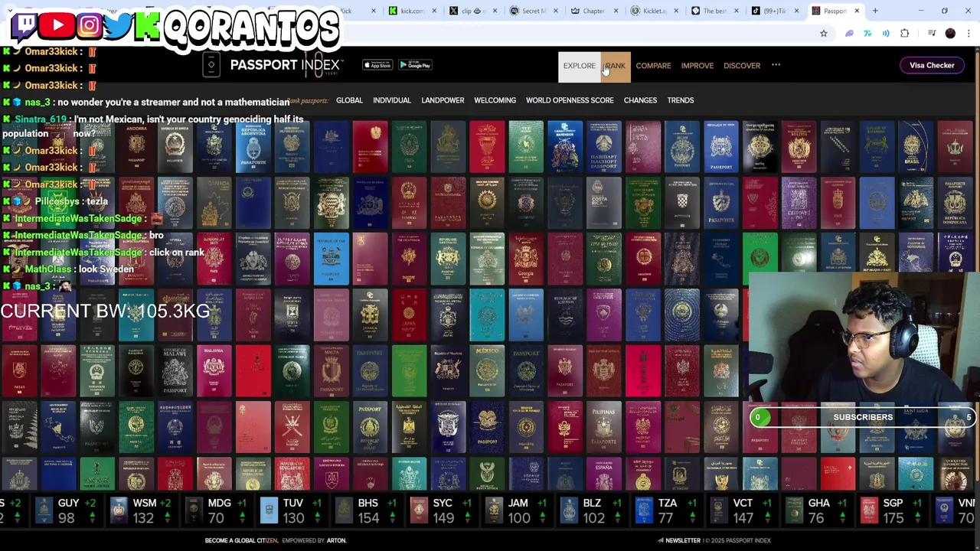Open the three-dots more menu in the Passport Index navigation

coord(776,65)
